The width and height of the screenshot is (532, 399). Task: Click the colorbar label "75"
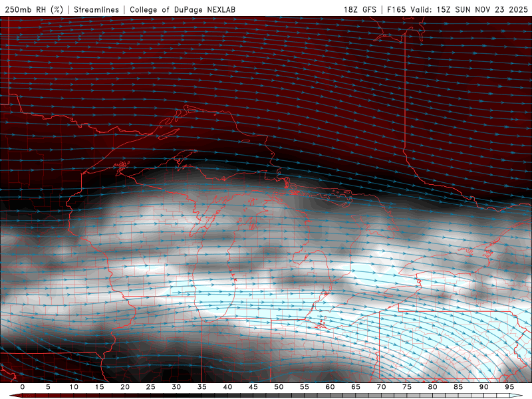[x=407, y=387]
